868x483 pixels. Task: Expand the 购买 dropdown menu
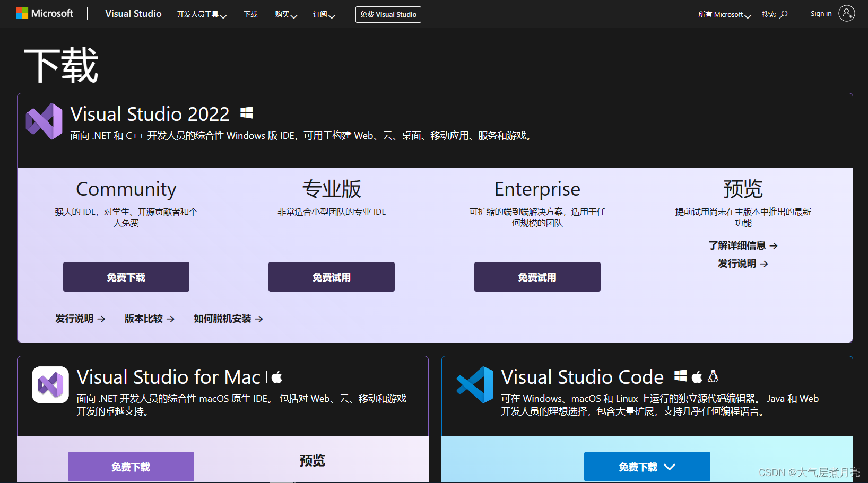coord(286,15)
